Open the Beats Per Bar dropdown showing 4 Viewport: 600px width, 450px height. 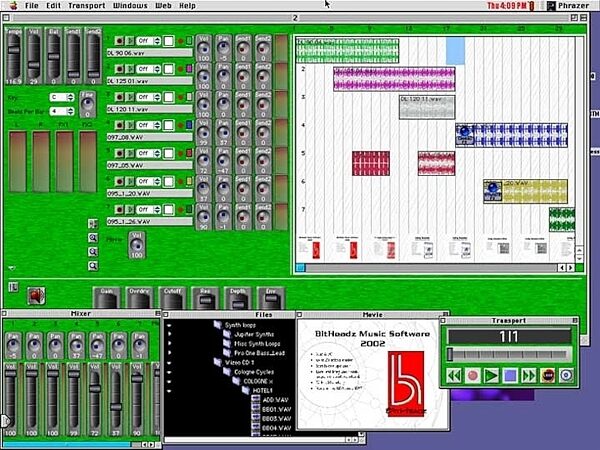pyautogui.click(x=62, y=111)
